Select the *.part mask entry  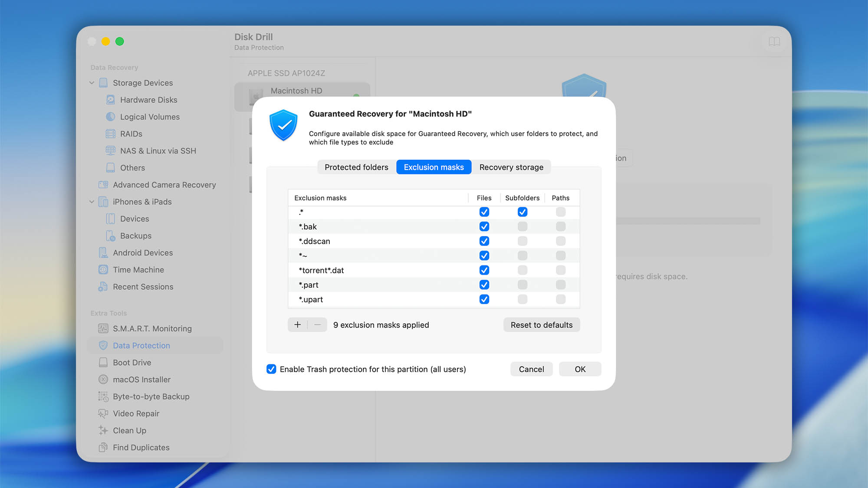434,285
